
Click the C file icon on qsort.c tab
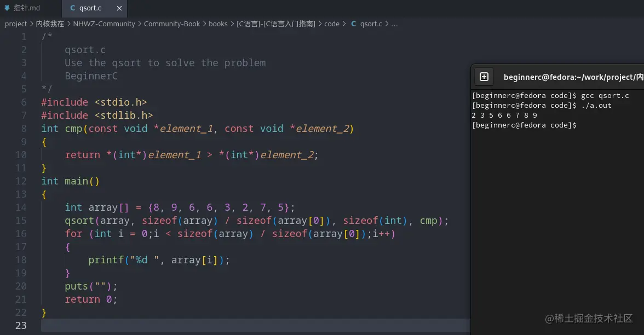pos(73,8)
